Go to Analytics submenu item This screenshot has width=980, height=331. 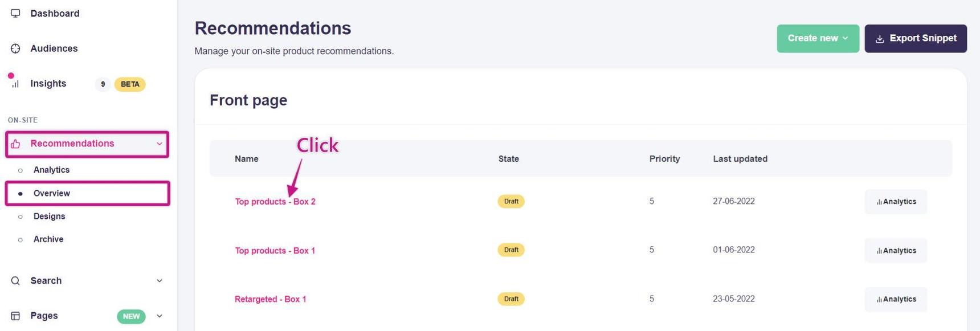click(x=51, y=170)
